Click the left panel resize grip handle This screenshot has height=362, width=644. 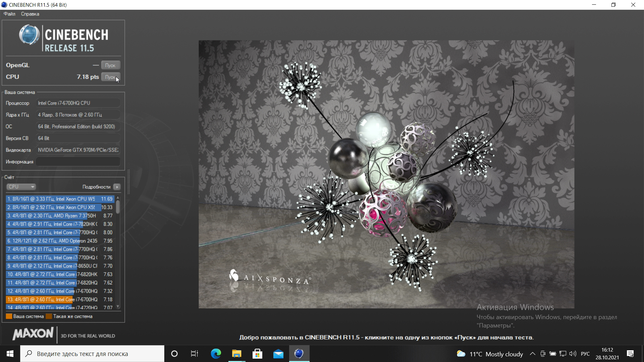pyautogui.click(x=128, y=182)
